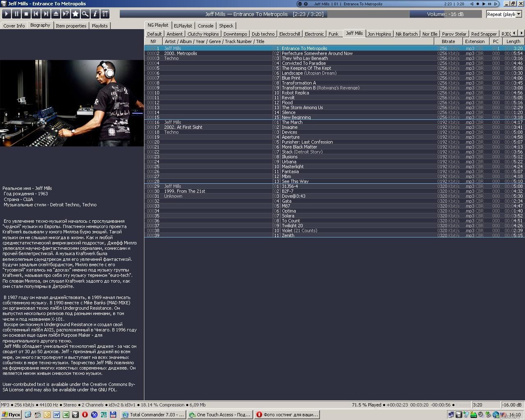Click the Length column header

coord(513,41)
